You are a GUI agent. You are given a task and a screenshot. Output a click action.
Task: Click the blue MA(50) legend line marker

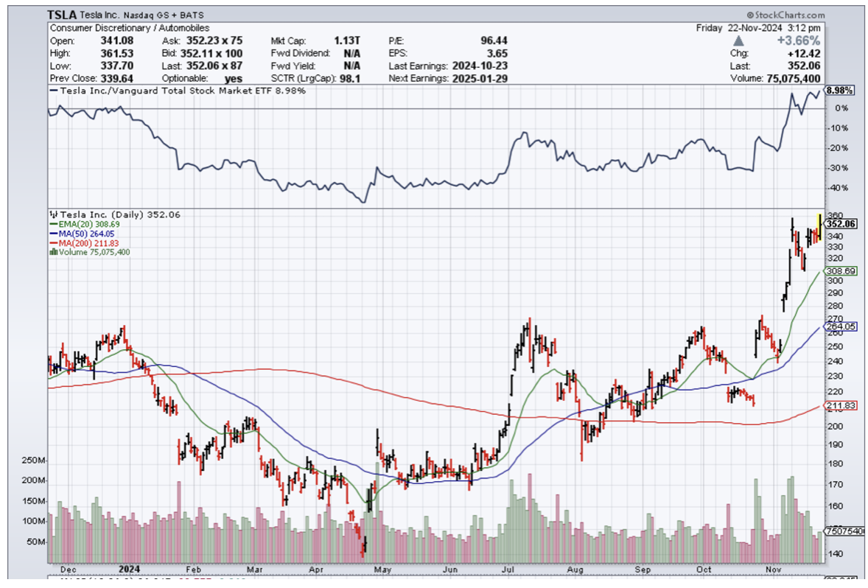[x=52, y=234]
